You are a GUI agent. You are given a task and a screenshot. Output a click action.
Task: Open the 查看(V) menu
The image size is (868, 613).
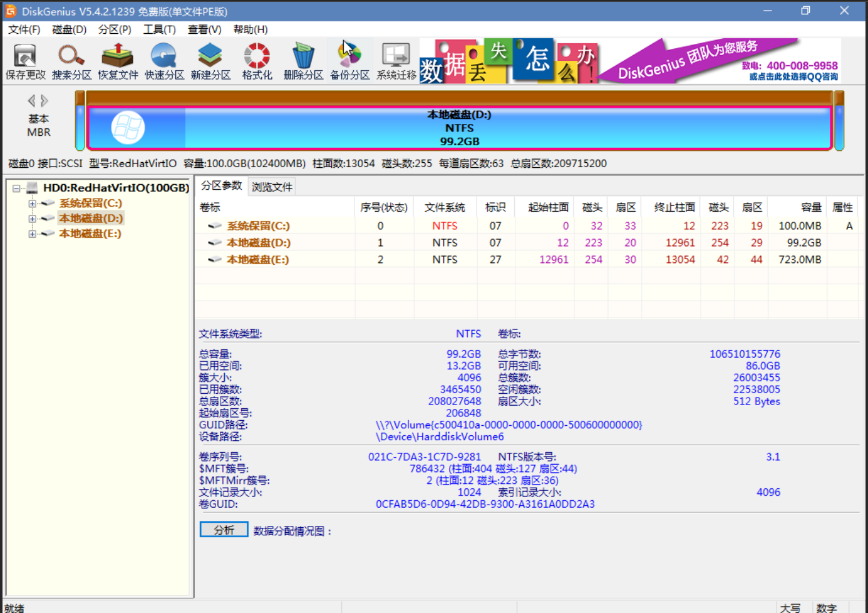point(205,29)
